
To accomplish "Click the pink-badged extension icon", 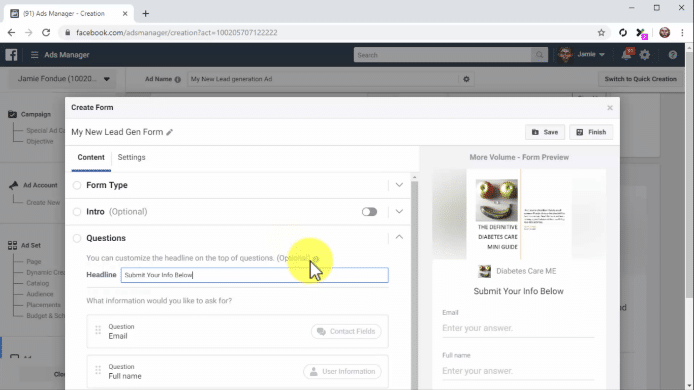I will [x=641, y=33].
